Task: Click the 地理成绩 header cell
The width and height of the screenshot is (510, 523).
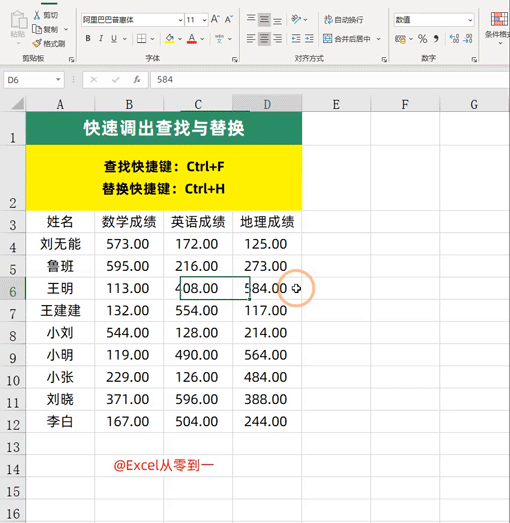Action: (267, 222)
